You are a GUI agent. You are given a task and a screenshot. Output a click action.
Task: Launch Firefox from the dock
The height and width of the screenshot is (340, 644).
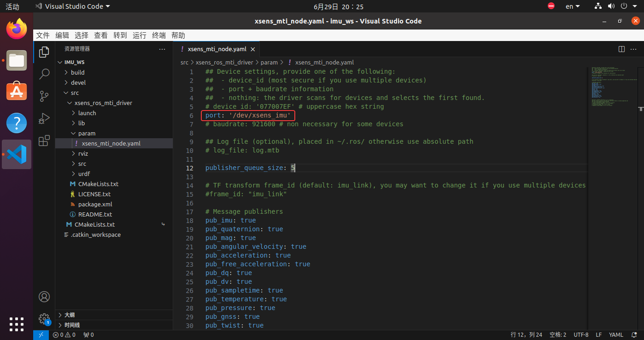[x=17, y=29]
